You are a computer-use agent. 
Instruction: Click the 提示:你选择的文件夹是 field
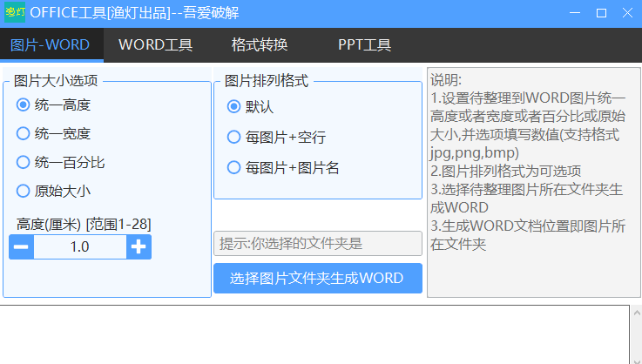point(318,244)
